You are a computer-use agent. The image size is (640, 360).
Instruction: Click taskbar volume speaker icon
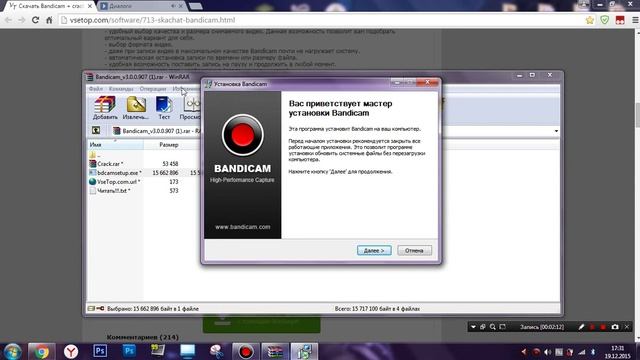point(548,352)
